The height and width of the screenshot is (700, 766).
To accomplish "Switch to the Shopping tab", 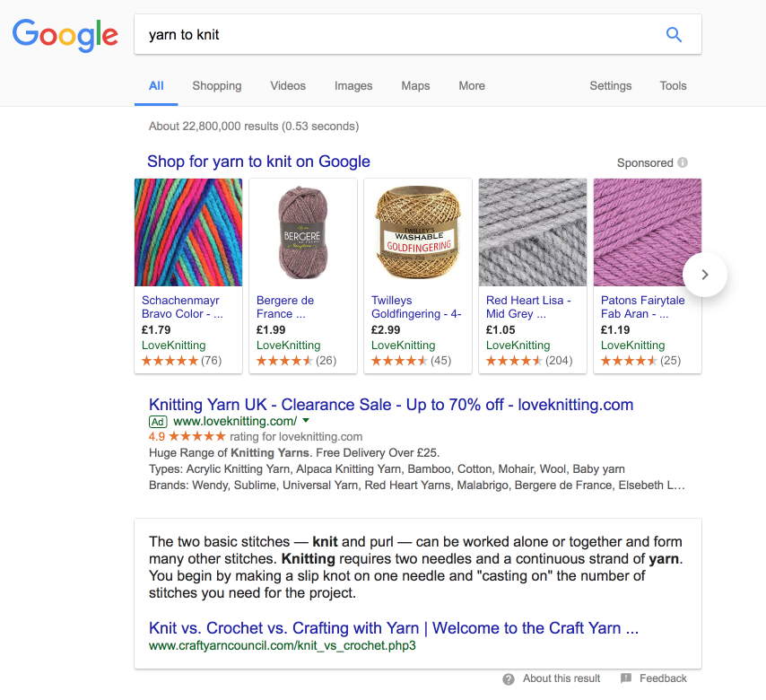I will tap(217, 85).
